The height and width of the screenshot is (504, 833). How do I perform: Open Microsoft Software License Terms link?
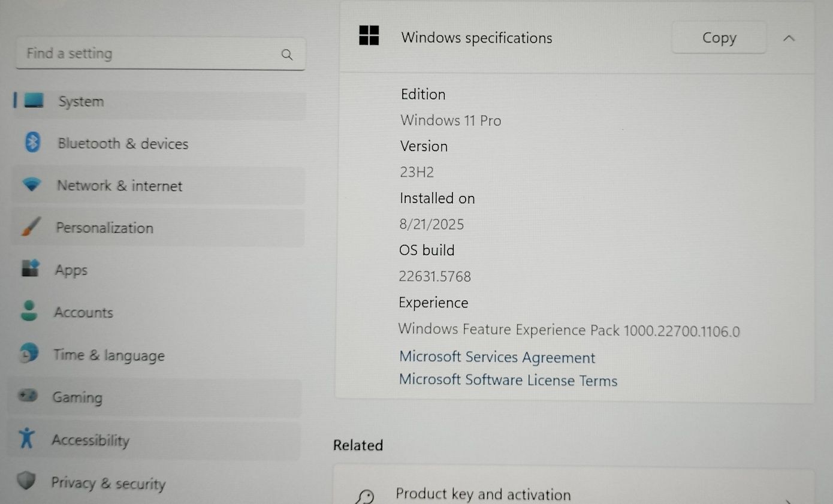(508, 380)
